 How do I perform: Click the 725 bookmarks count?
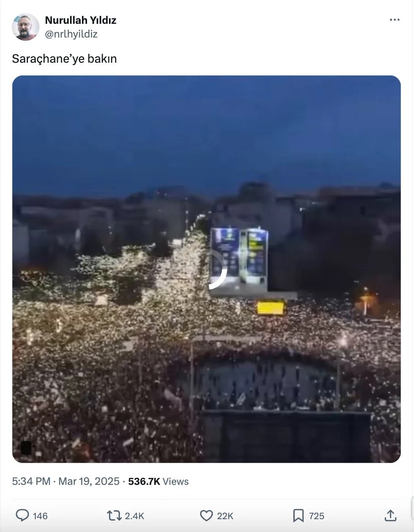coord(316,516)
